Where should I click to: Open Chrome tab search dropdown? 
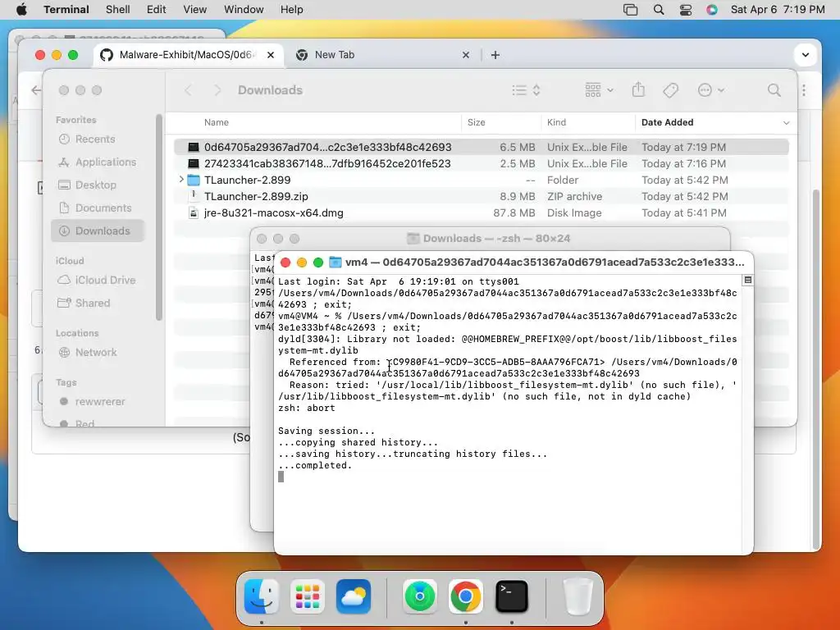click(x=805, y=55)
